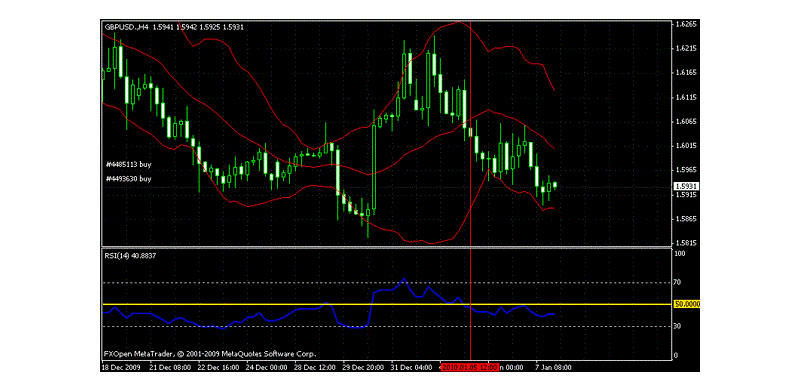This screenshot has width=800, height=390.
Task: Click the 31 Dec 04:00 time label
Action: coord(411,367)
